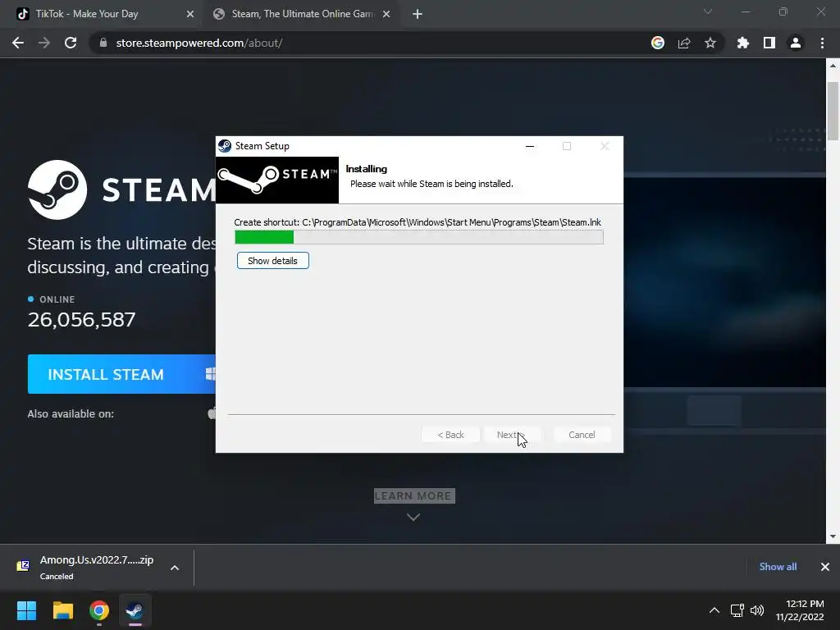
Task: Show hidden system tray icons
Action: pos(714,610)
